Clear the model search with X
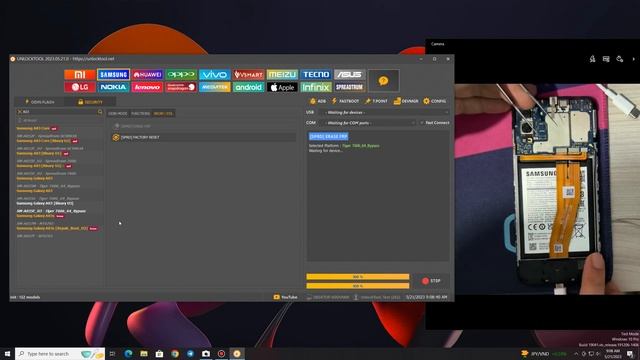This screenshot has width=640, height=360. pos(20,111)
